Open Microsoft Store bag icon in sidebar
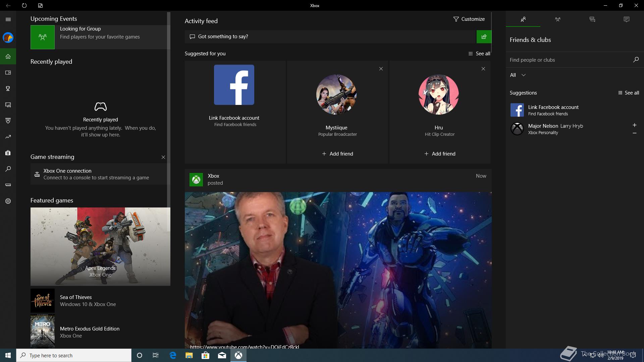644x362 pixels. point(8,153)
